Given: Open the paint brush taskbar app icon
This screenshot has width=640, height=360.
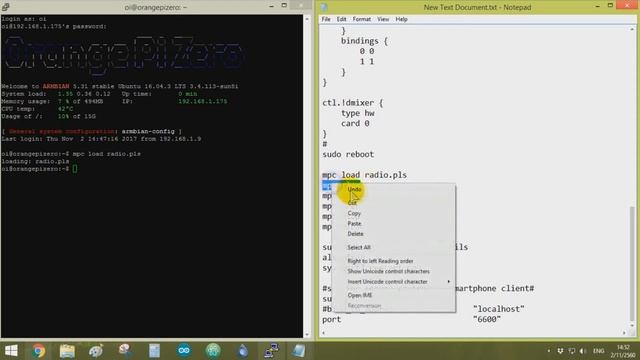Looking at the screenshot, I should [124, 351].
